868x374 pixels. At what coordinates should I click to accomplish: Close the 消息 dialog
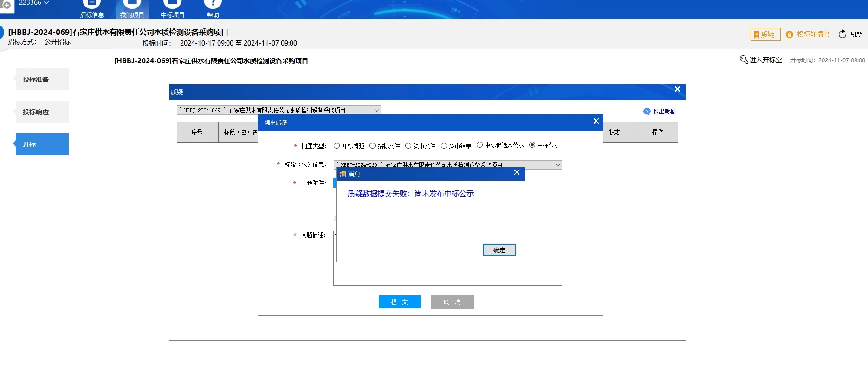pyautogui.click(x=517, y=172)
